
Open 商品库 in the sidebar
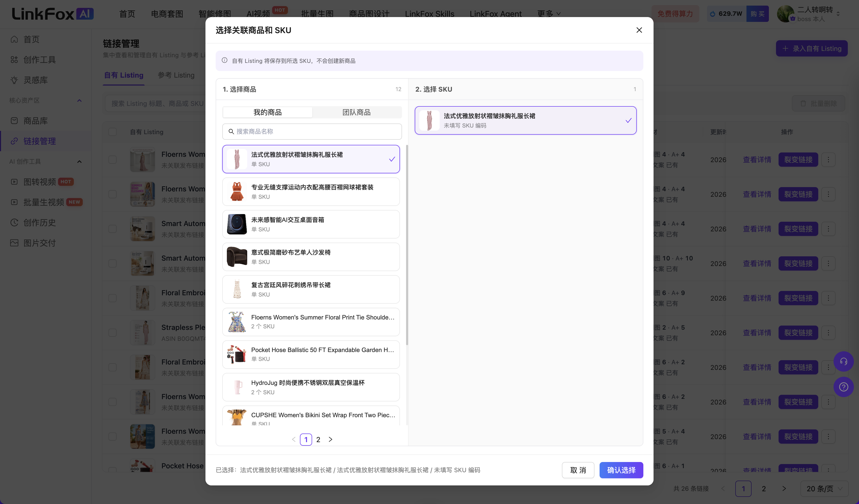click(x=35, y=121)
